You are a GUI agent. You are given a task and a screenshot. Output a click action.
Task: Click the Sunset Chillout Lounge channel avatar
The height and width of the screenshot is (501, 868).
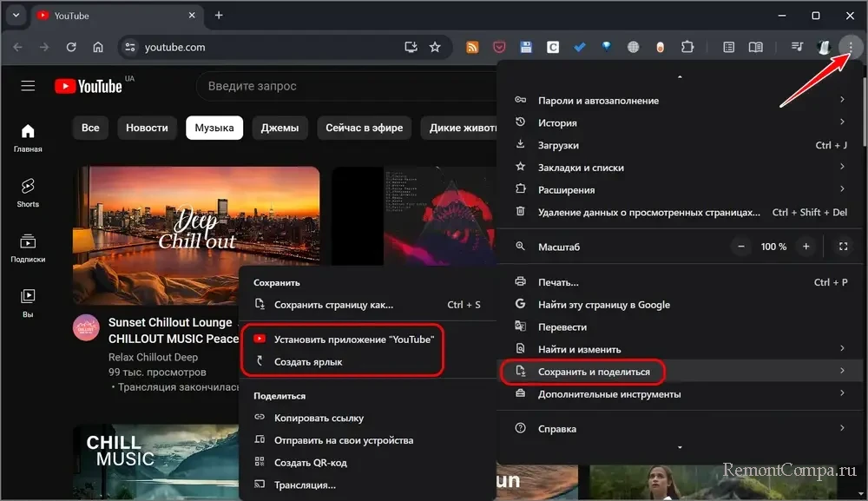point(86,327)
